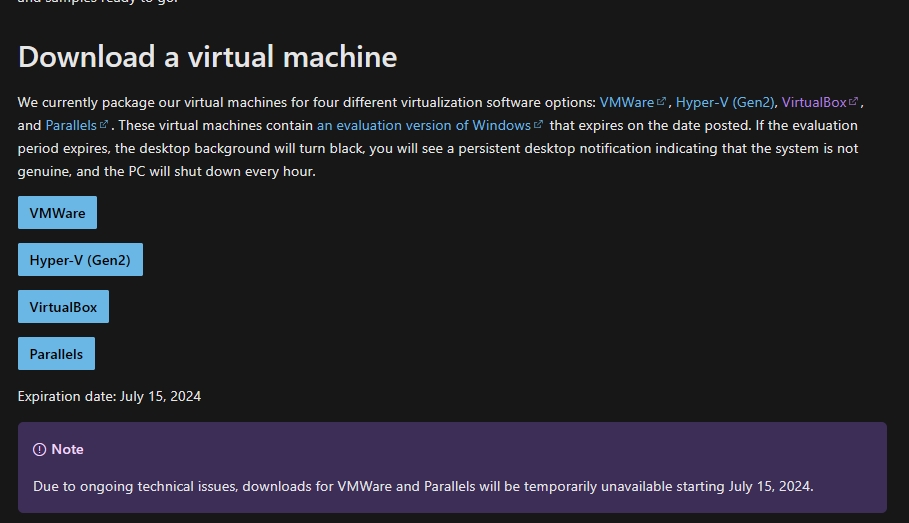Follow 'an evaluation version of Windows' link
Image resolution: width=909 pixels, height=523 pixels.
tap(424, 126)
